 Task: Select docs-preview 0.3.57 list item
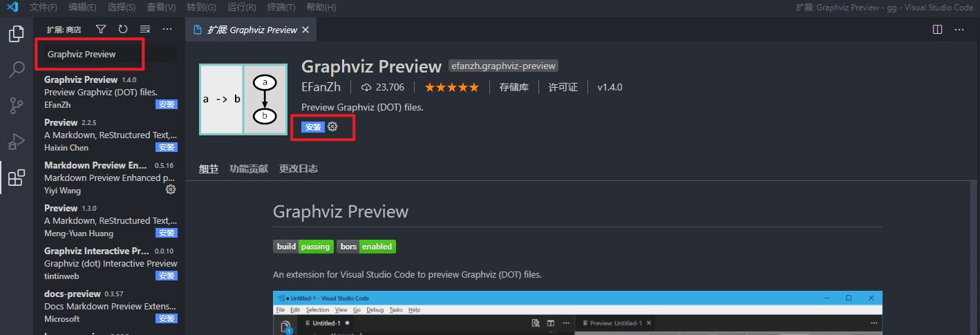pos(109,306)
